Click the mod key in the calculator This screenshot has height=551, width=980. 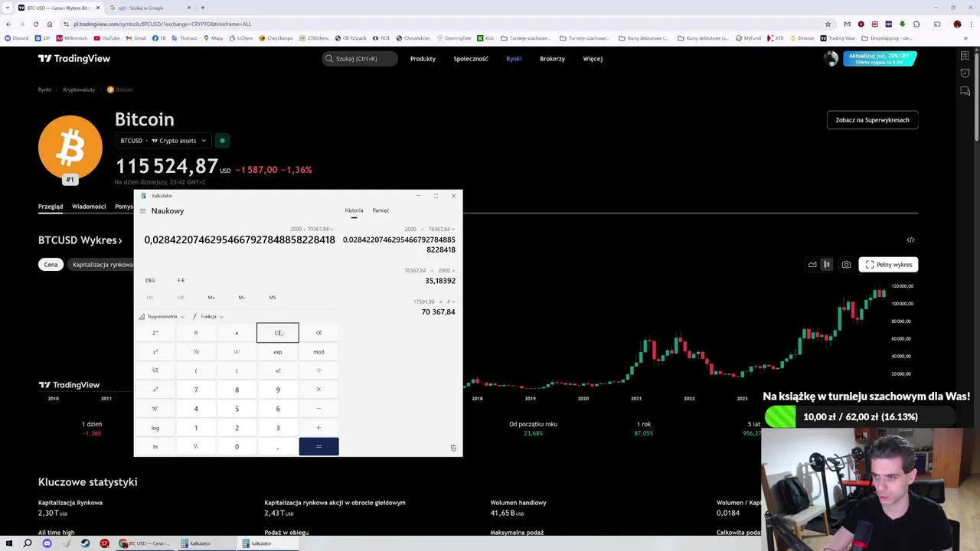coord(318,352)
